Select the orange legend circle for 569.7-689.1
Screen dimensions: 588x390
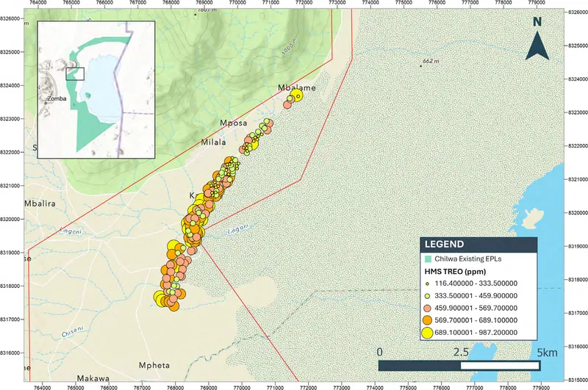point(428,320)
